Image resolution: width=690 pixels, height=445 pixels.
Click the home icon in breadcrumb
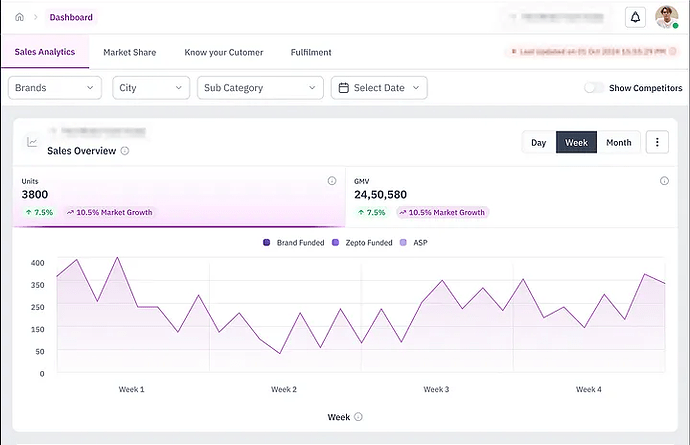(19, 17)
